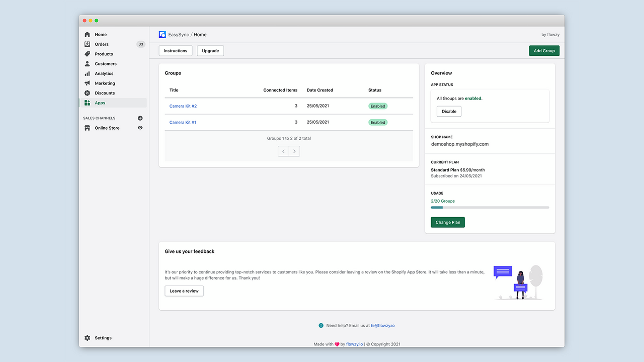
Task: Select the Discounts icon
Action: (x=87, y=93)
